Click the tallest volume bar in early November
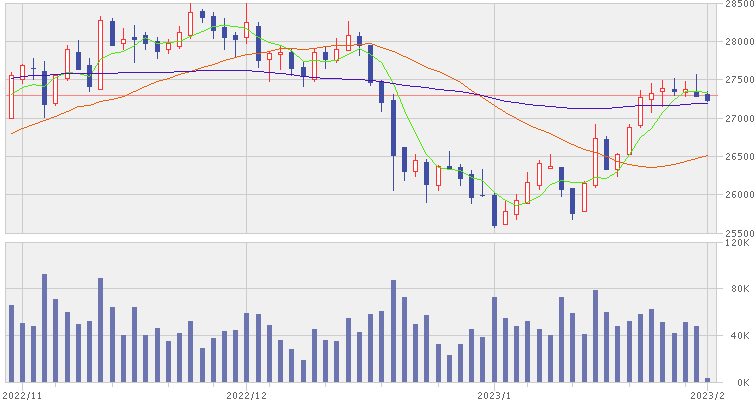The width and height of the screenshot is (755, 400). click(x=44, y=328)
